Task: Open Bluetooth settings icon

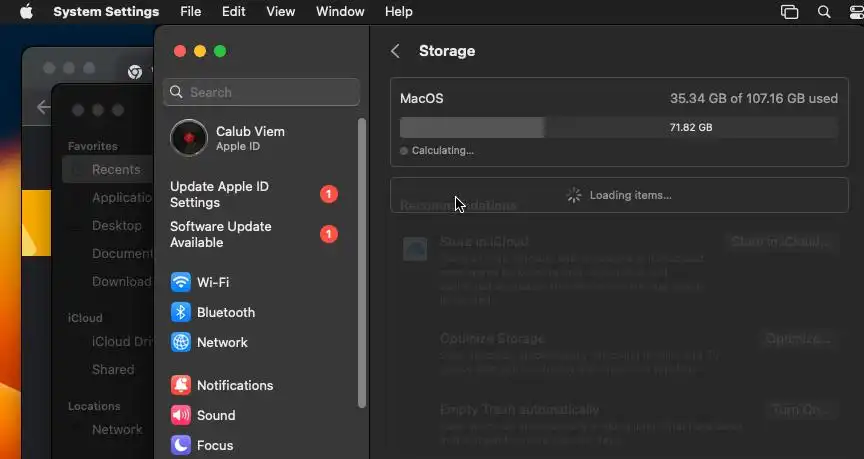Action: [181, 312]
